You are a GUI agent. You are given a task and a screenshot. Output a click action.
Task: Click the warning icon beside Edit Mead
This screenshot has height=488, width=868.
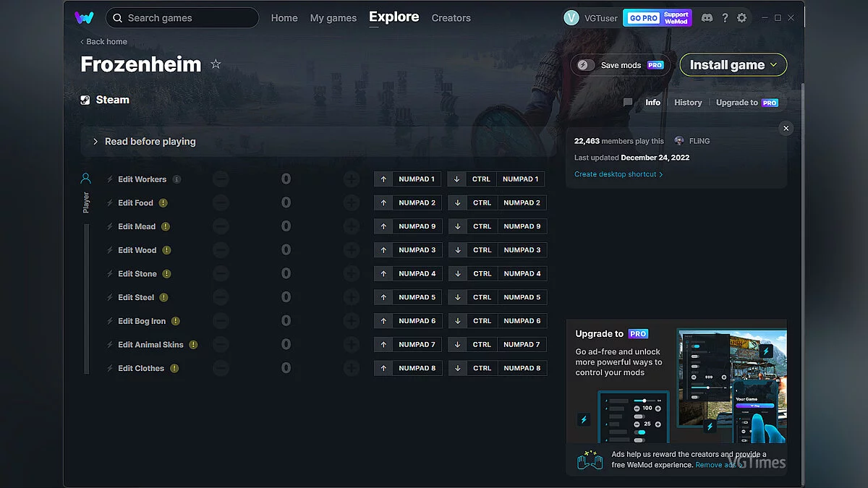click(166, 226)
